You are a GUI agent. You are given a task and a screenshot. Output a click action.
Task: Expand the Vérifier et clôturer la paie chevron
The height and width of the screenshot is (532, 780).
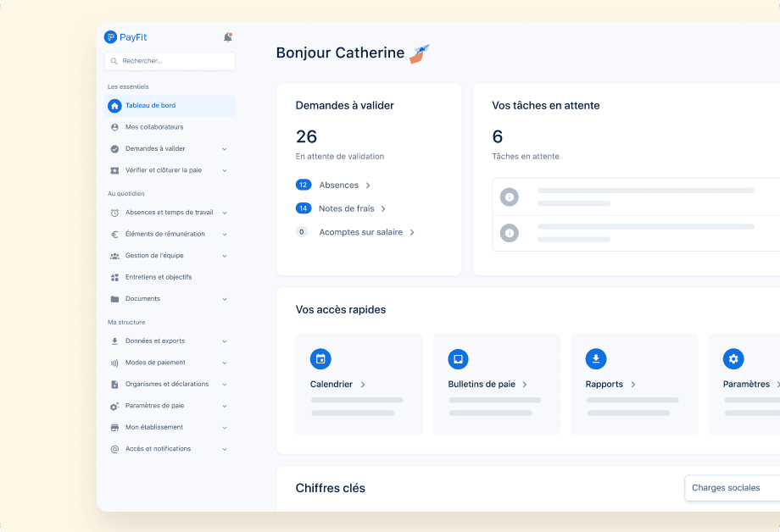click(x=225, y=170)
